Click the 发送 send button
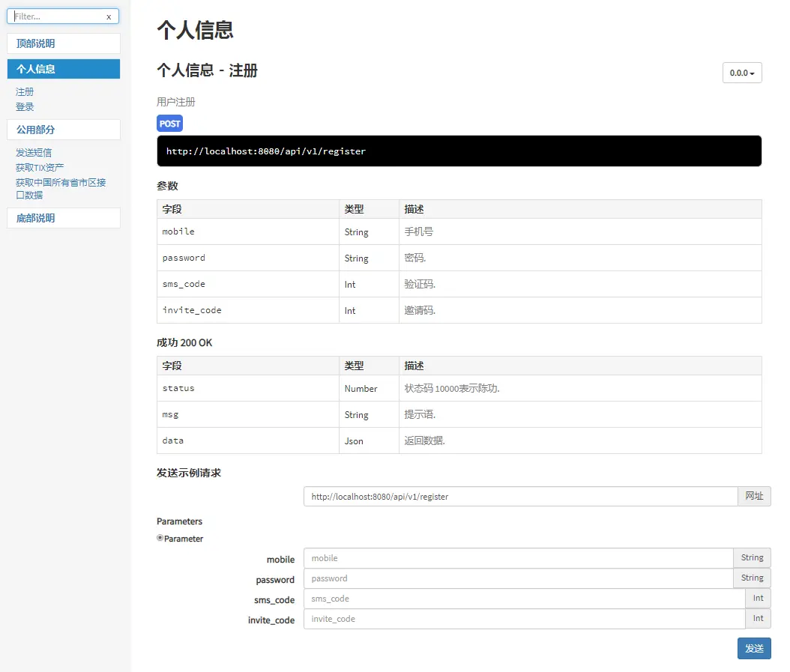790x672 pixels. click(x=754, y=648)
